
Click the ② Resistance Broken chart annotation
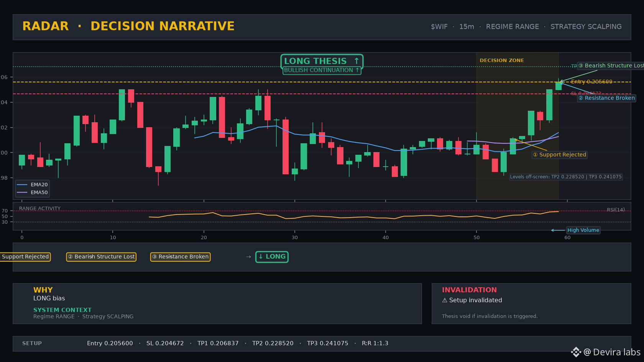pos(606,98)
